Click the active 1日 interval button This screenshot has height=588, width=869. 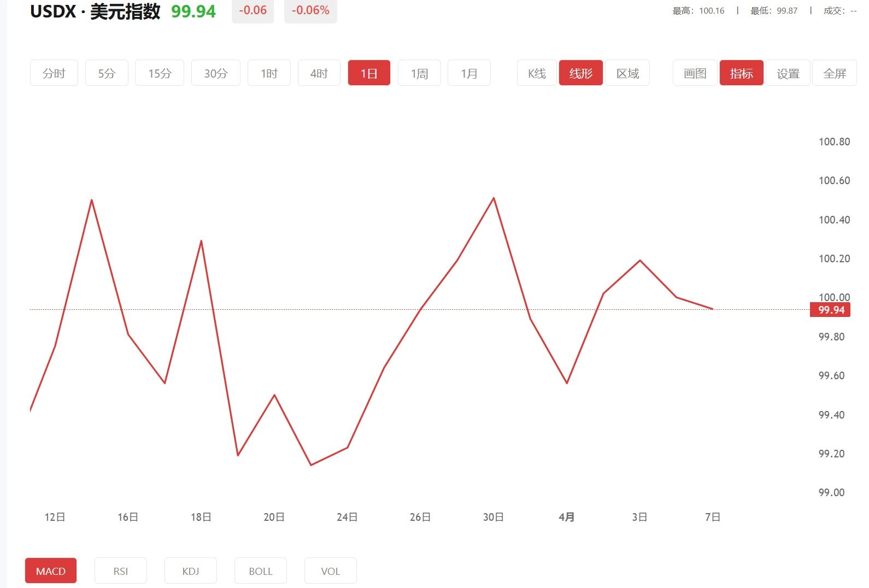click(x=369, y=73)
